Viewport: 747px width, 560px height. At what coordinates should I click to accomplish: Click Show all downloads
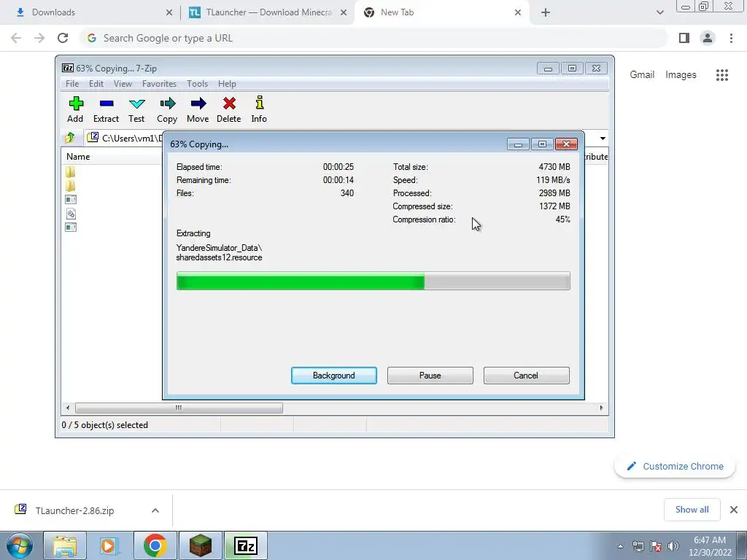(692, 510)
